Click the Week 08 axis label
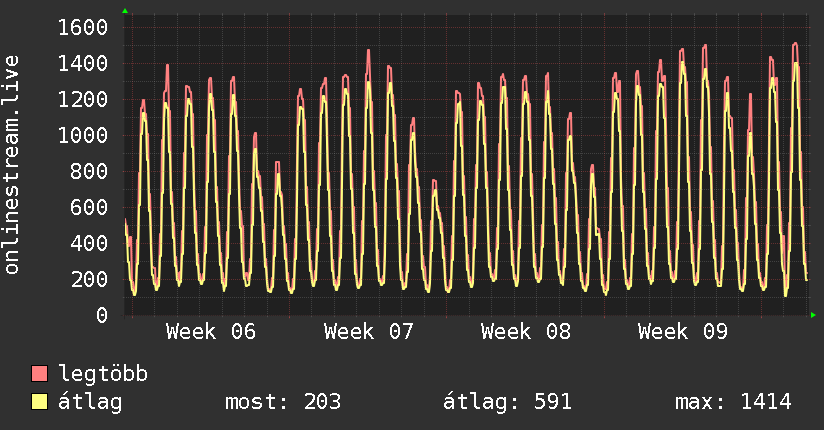Viewport: 824px width, 430px height. pyautogui.click(x=525, y=331)
